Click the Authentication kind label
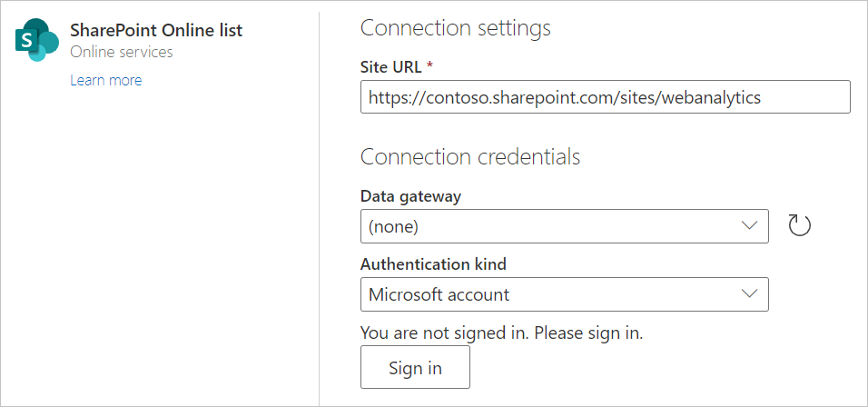Viewport: 868px width, 407px height. (433, 263)
